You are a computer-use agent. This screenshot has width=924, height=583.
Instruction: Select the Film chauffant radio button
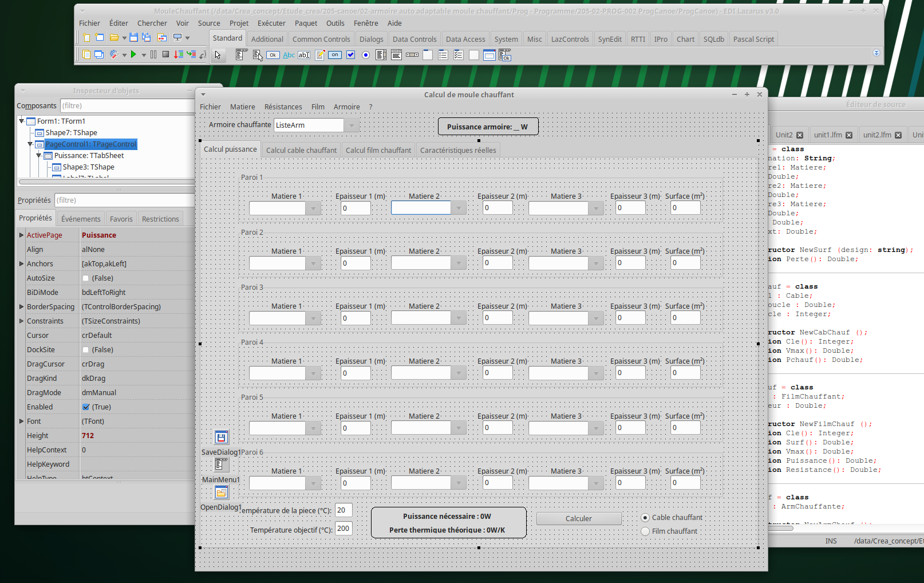click(x=645, y=531)
